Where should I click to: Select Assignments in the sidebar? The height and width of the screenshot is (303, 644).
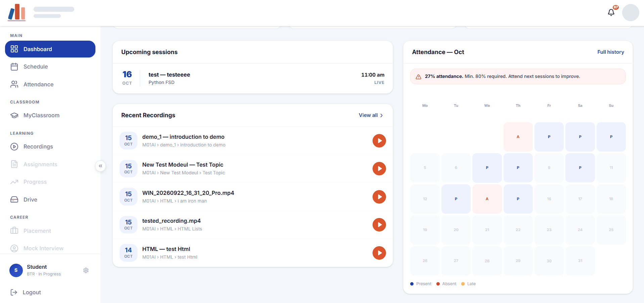tap(50, 164)
